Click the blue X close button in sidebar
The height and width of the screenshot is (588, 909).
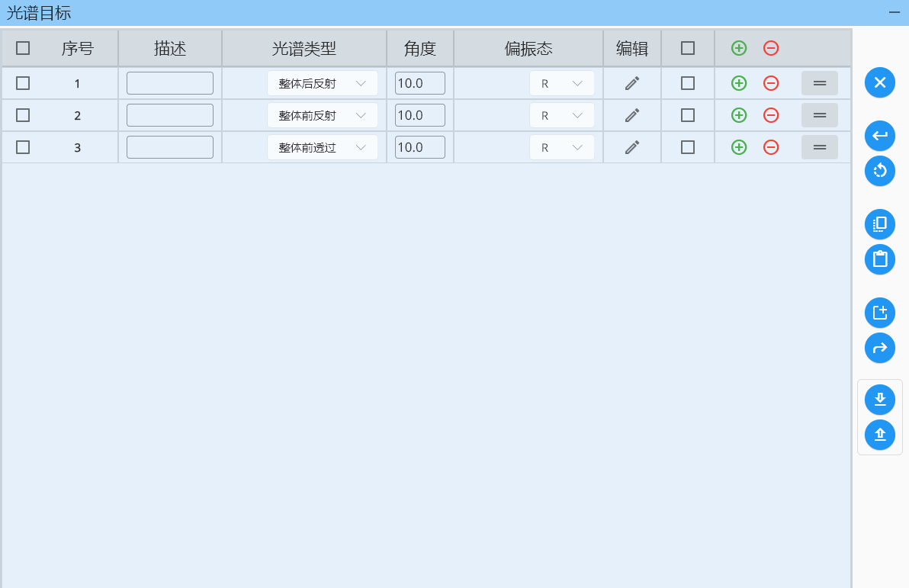click(879, 82)
